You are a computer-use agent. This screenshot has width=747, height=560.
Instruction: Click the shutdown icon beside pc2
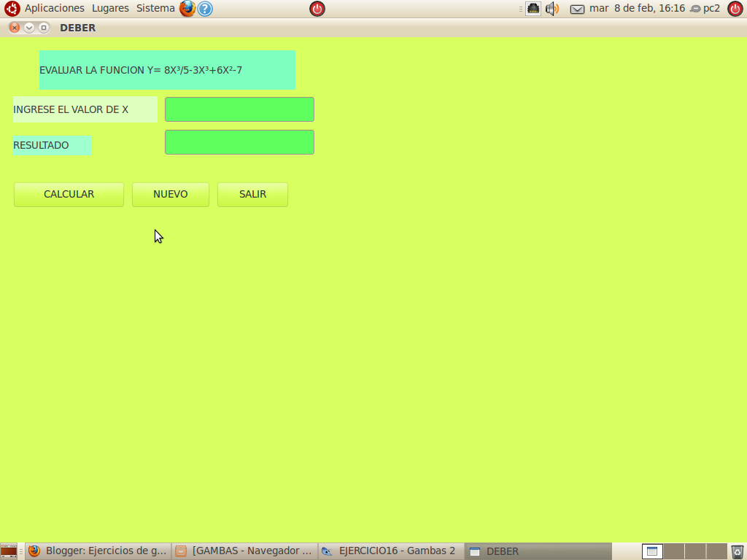tap(735, 9)
